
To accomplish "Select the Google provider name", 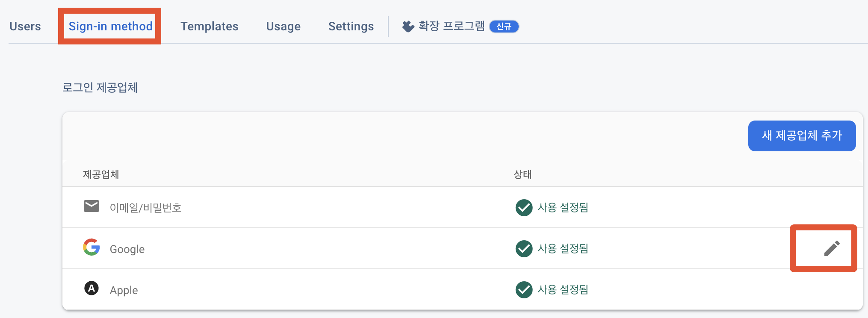I will click(x=127, y=249).
